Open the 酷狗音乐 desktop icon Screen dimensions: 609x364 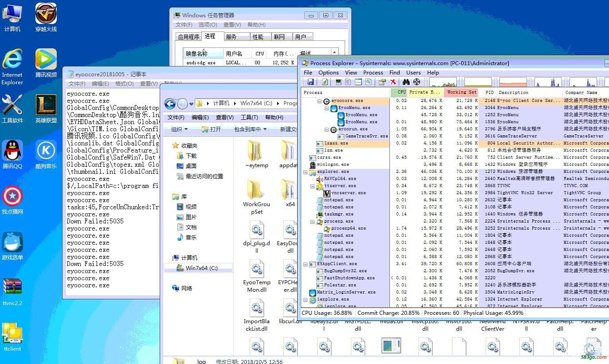click(46, 155)
